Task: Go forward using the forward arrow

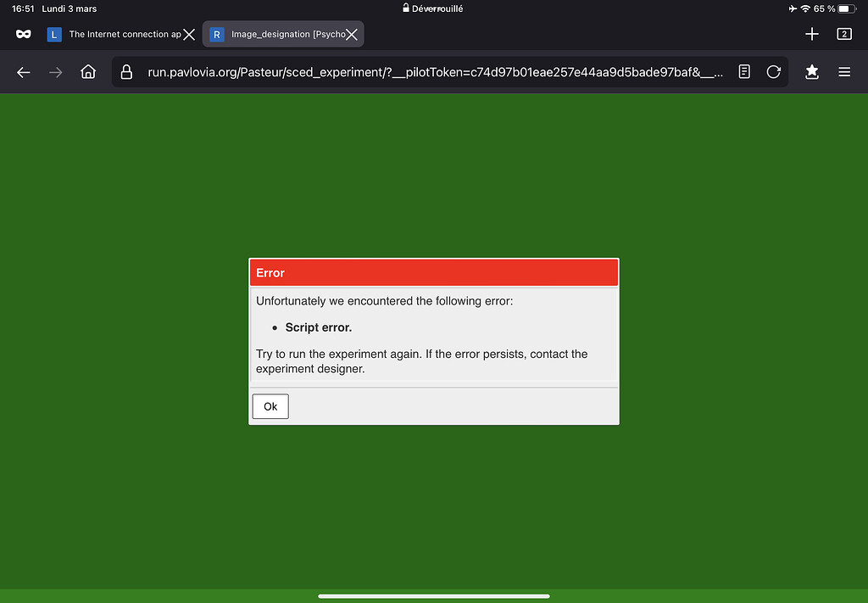Action: (55, 72)
